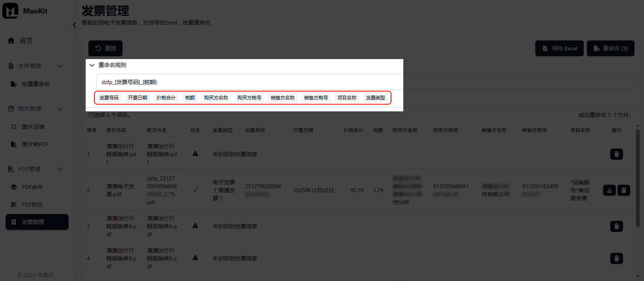Collapse the 图片管理 sidebar group
644x281 pixels.
60,109
